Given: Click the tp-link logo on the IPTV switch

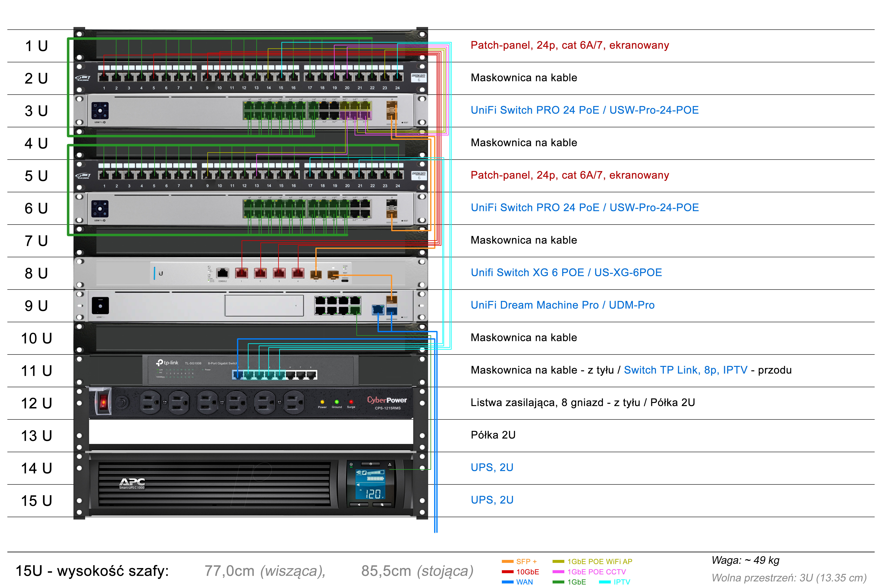Looking at the screenshot, I should click(x=167, y=363).
